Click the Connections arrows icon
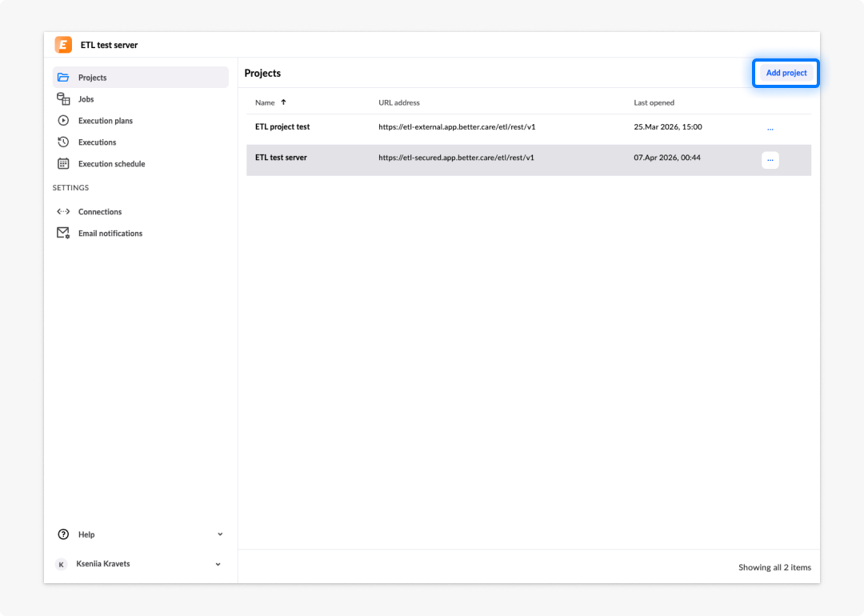The height and width of the screenshot is (616, 864). click(x=63, y=211)
